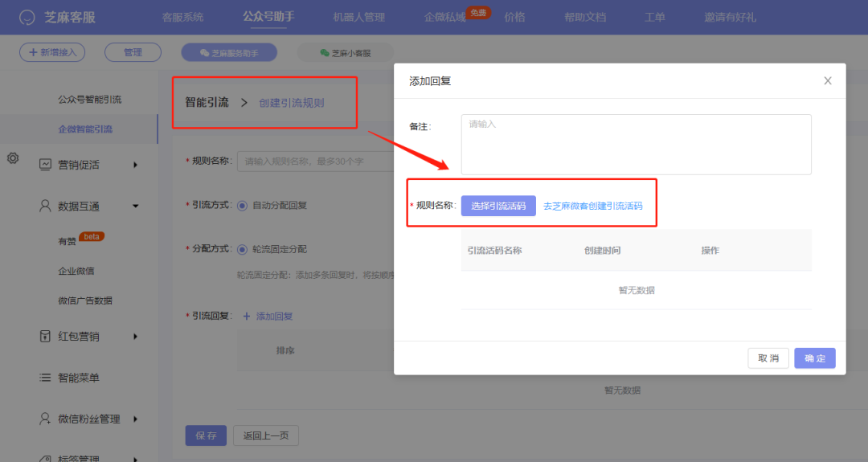
Task: Click the 排序 column header
Action: pyautogui.click(x=285, y=350)
